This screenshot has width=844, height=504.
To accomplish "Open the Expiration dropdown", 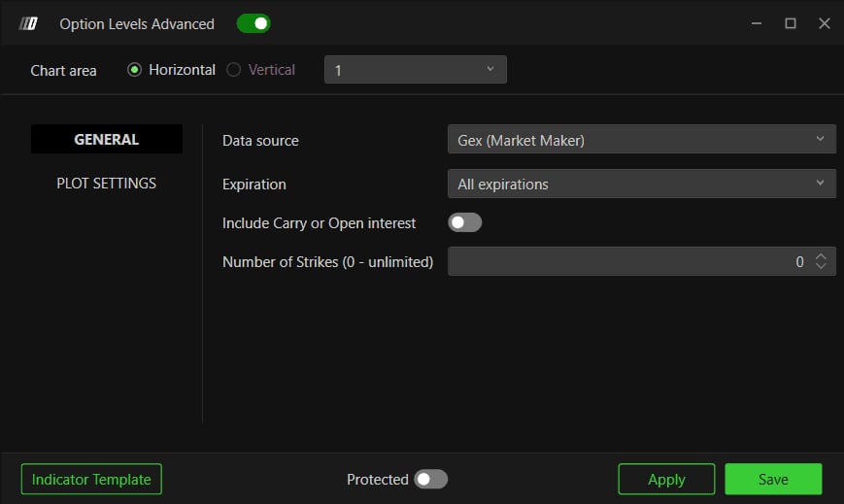I will pos(642,184).
